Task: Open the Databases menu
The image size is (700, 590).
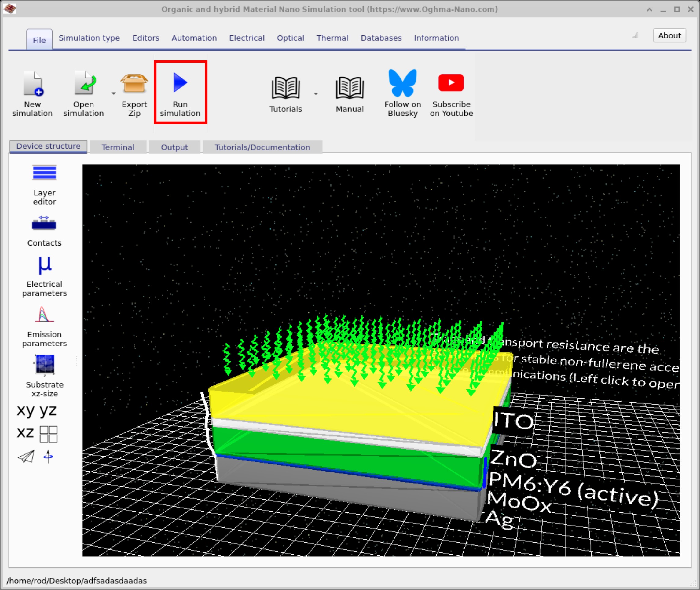Action: 381,38
